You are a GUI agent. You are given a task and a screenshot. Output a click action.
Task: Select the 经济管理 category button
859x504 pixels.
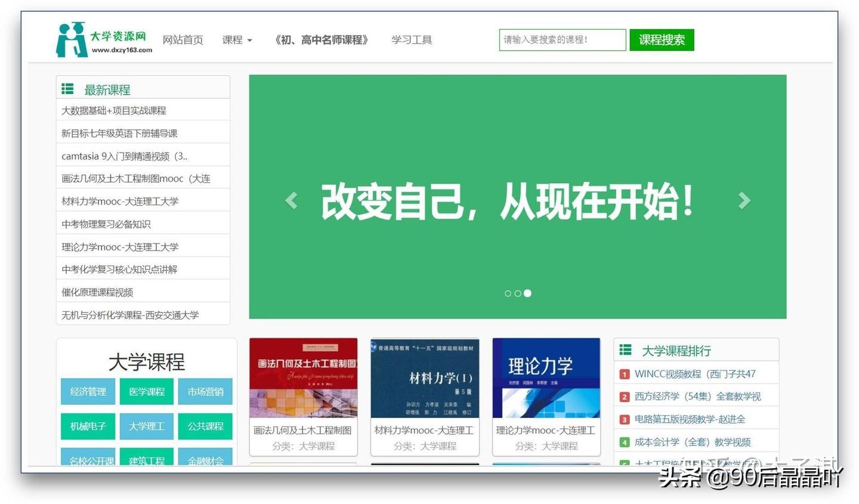tap(87, 392)
